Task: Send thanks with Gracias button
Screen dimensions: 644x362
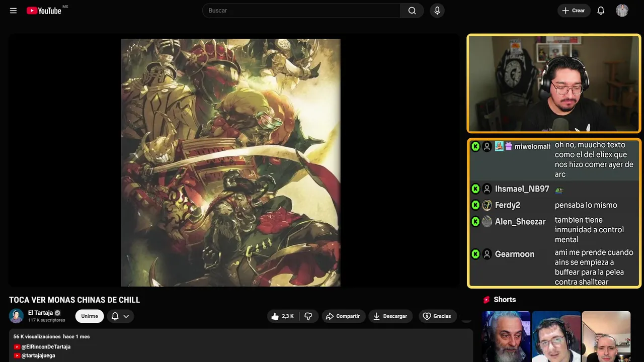Action: [x=437, y=316]
